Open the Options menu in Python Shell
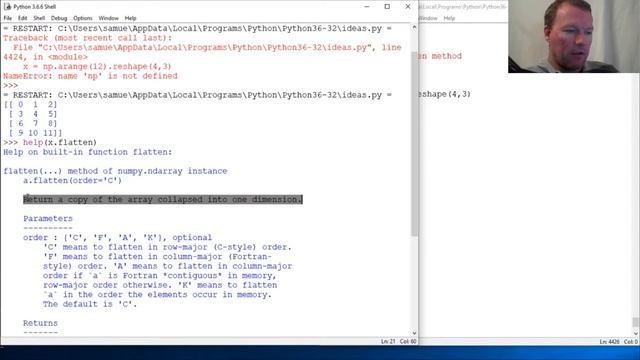The height and width of the screenshot is (360, 640). tap(83, 18)
